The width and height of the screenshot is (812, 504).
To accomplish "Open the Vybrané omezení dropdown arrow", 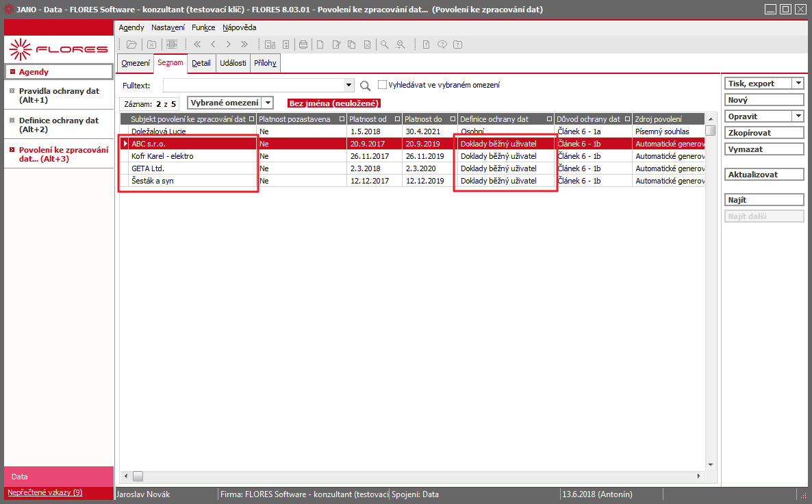I will (x=268, y=103).
